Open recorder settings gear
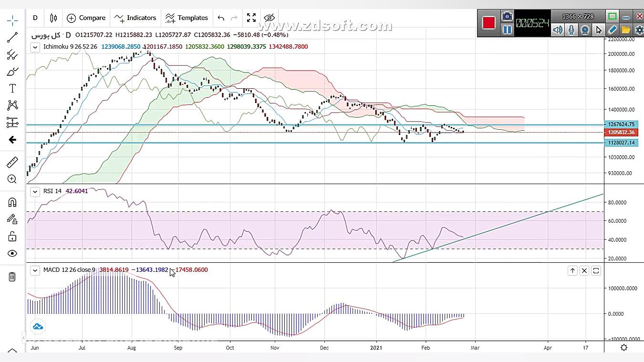This screenshot has width=644, height=362. coord(639,30)
